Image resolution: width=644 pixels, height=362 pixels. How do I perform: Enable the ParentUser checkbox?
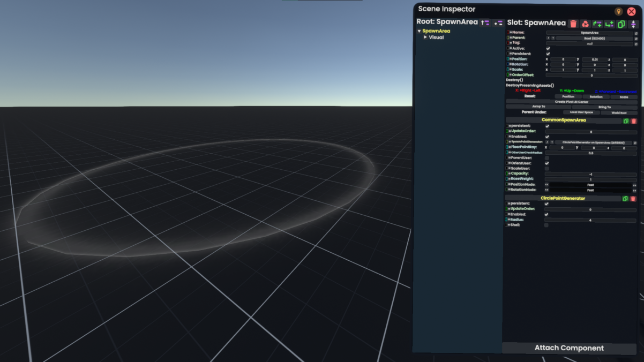tap(547, 158)
